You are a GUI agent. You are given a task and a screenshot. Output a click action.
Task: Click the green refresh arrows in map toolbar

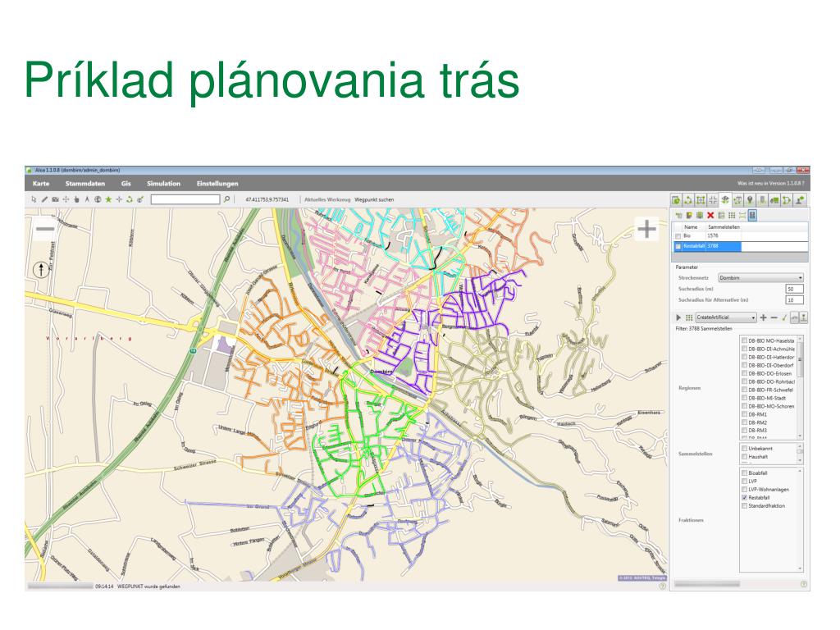(x=129, y=199)
